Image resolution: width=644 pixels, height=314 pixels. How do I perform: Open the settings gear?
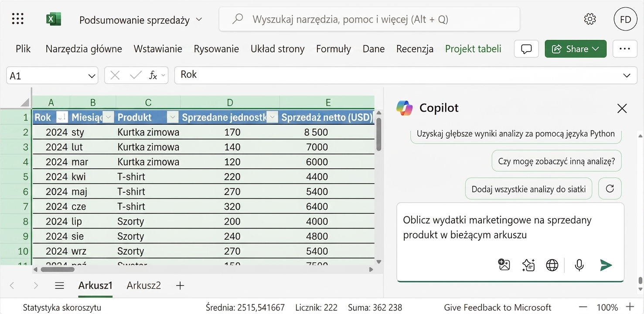click(x=590, y=19)
